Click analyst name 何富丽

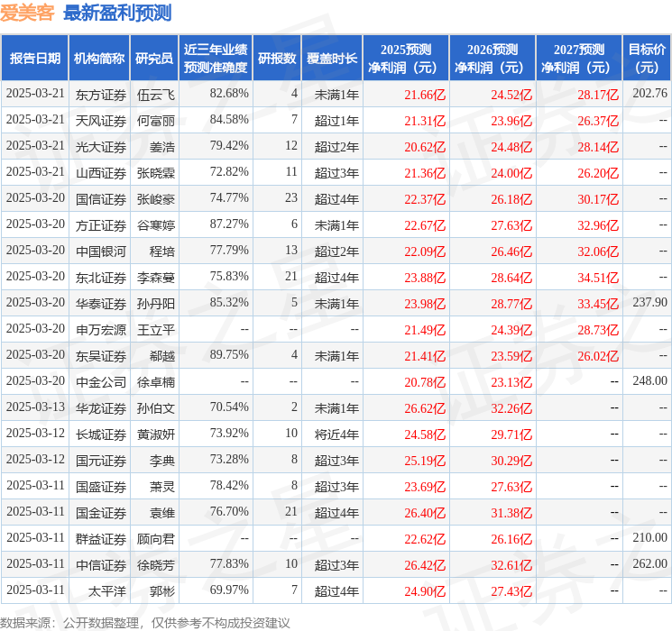(x=156, y=121)
